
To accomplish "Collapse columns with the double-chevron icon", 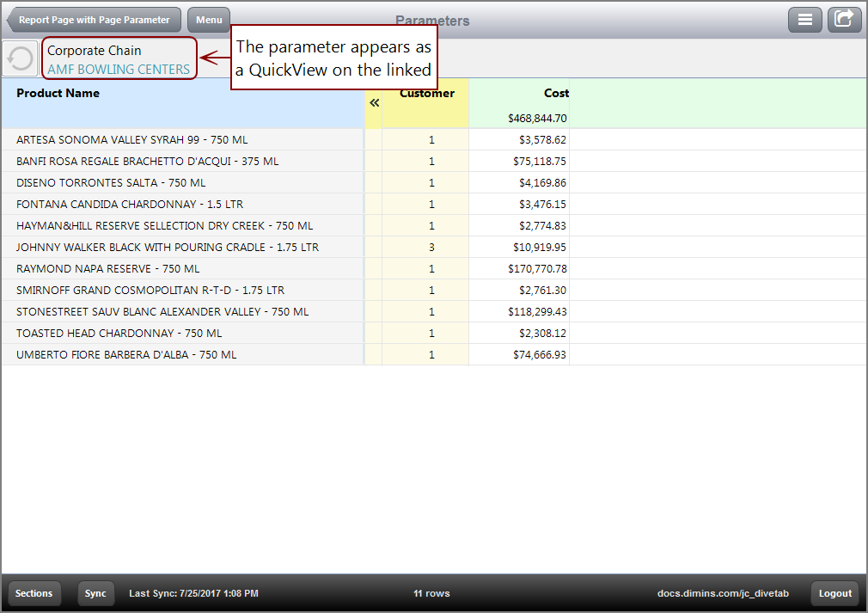I will point(374,101).
